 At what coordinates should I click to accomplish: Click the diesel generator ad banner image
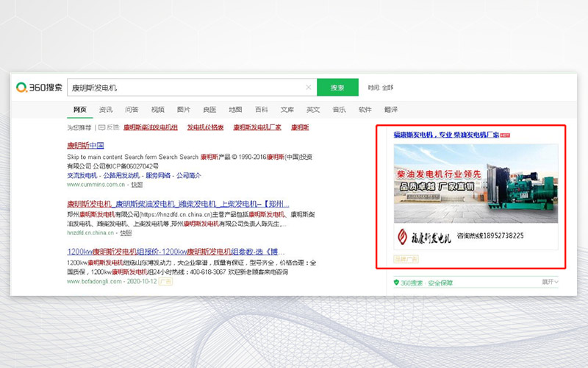click(476, 183)
